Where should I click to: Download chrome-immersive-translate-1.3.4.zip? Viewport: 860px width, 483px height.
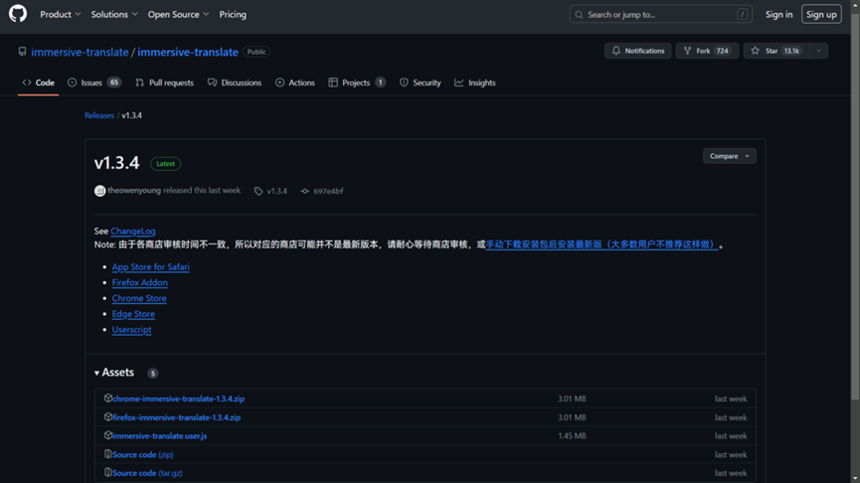[179, 399]
